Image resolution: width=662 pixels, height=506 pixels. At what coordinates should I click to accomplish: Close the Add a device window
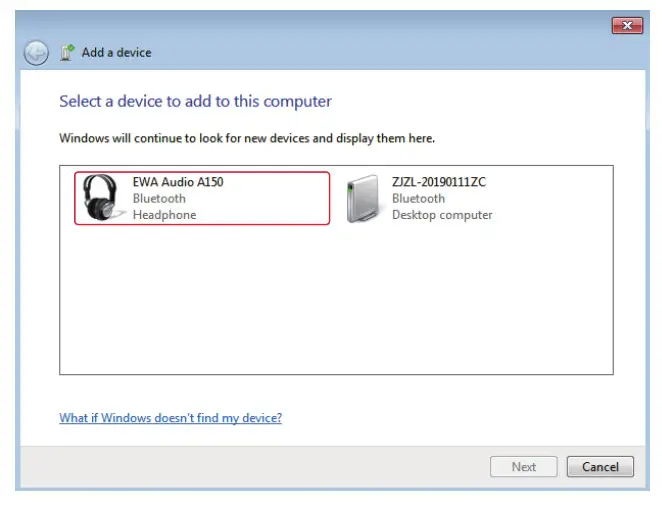[627, 25]
